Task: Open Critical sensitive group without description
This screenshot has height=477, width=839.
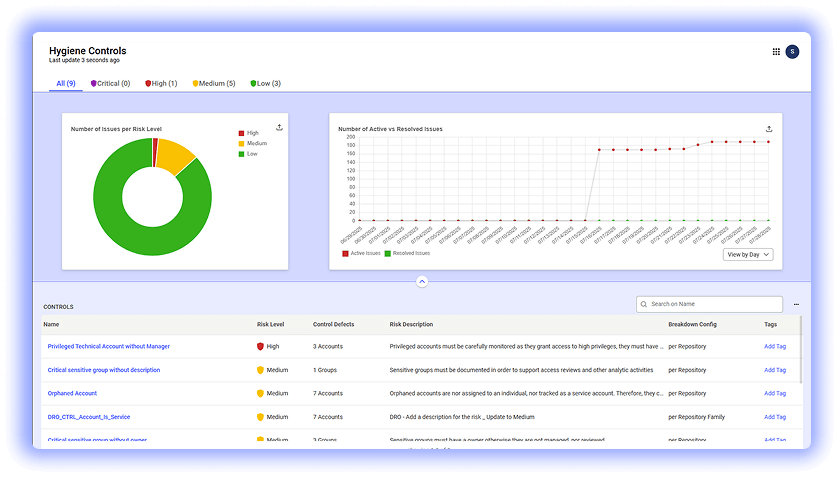Action: click(104, 370)
